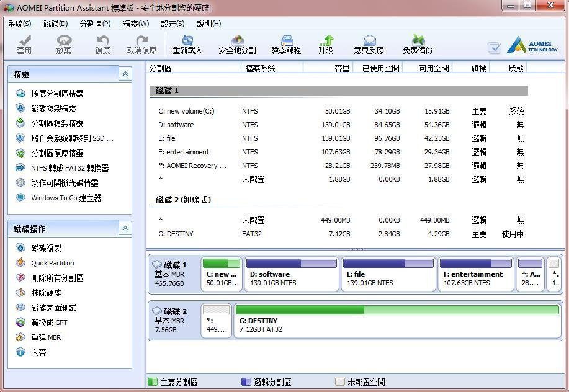Click the 套用 (Apply) toolbar icon
Image resolution: width=569 pixels, height=392 pixels.
[x=24, y=45]
